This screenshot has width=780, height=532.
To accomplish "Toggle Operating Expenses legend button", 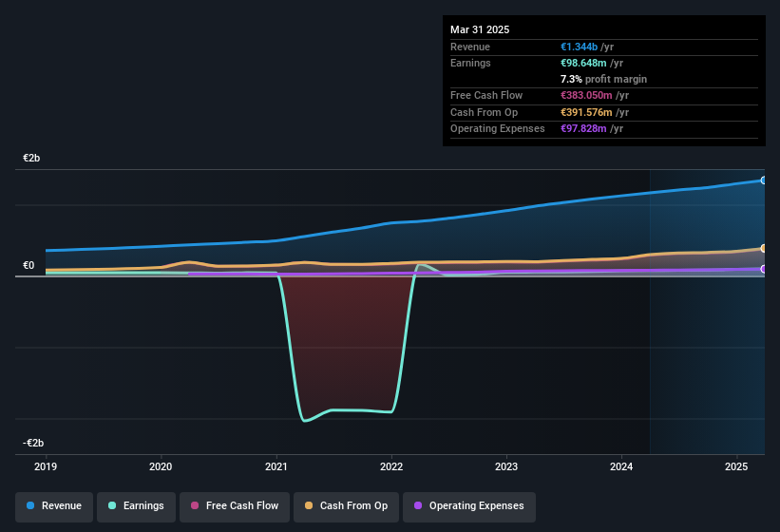I will click(469, 506).
